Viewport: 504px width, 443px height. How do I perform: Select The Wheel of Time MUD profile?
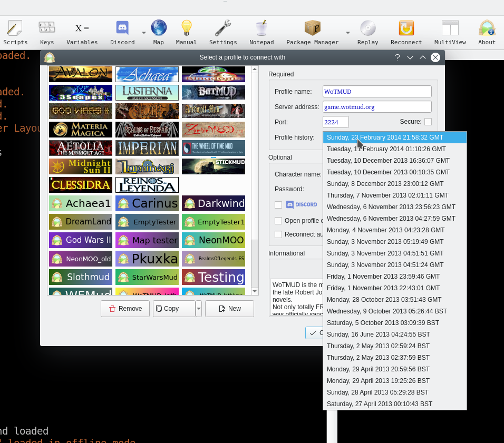[214, 148]
